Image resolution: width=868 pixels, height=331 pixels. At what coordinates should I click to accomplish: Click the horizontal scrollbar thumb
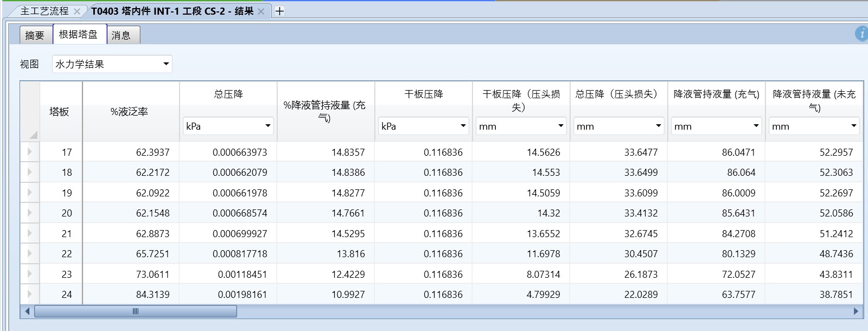(136, 311)
